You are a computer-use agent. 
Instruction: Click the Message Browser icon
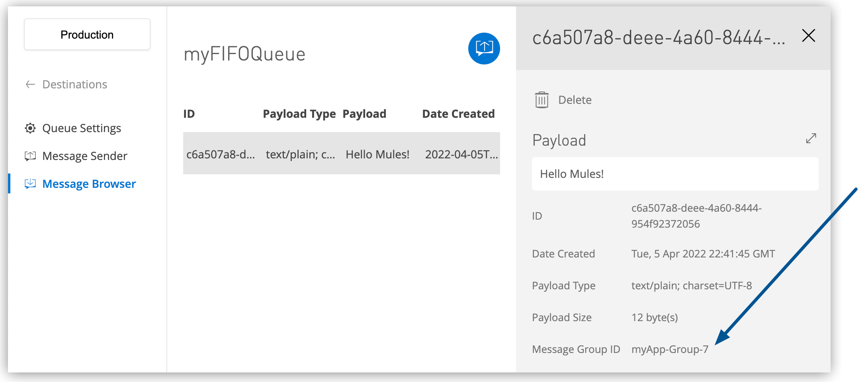(30, 183)
